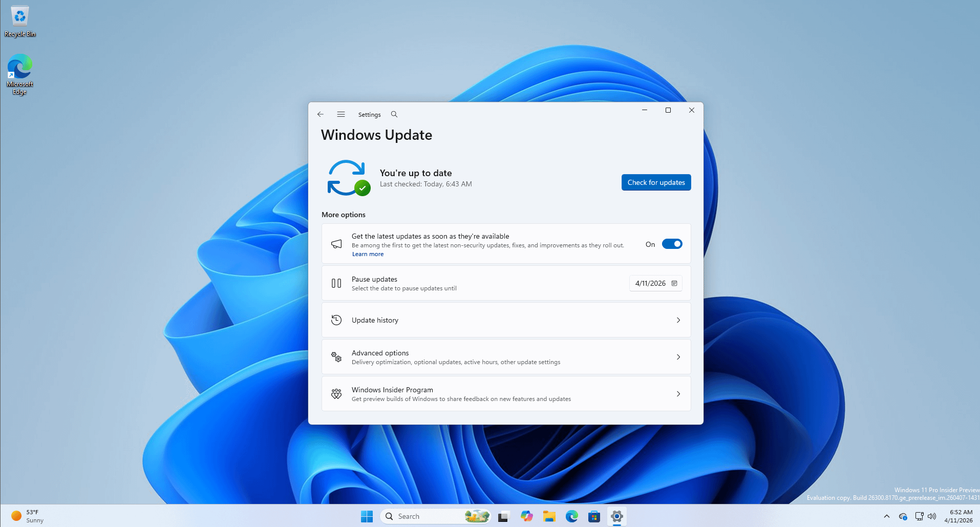Click the volume speaker tray icon

[932, 516]
